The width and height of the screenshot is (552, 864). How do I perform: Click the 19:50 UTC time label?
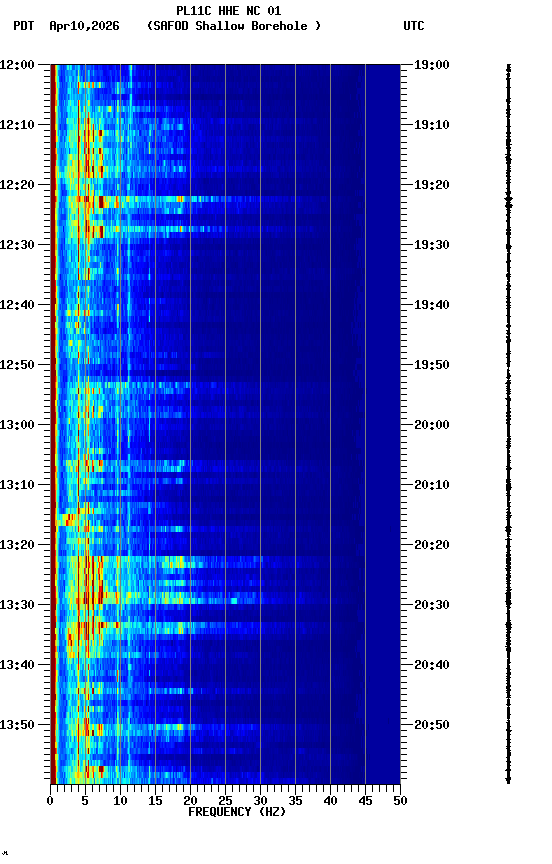click(x=432, y=365)
